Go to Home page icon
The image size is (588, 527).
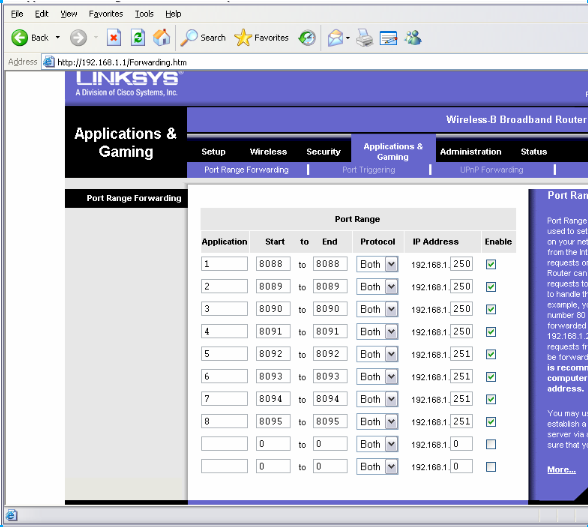coord(162,38)
